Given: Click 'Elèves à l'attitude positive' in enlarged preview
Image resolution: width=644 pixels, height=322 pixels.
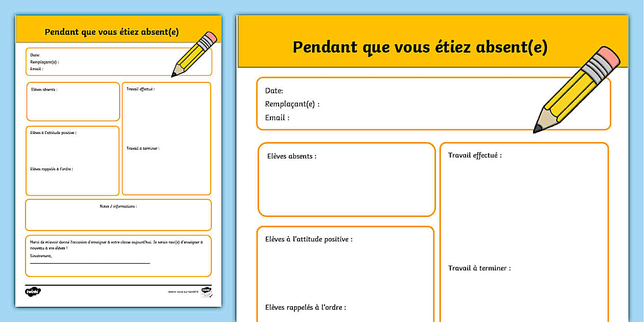Looking at the screenshot, I should 309,239.
